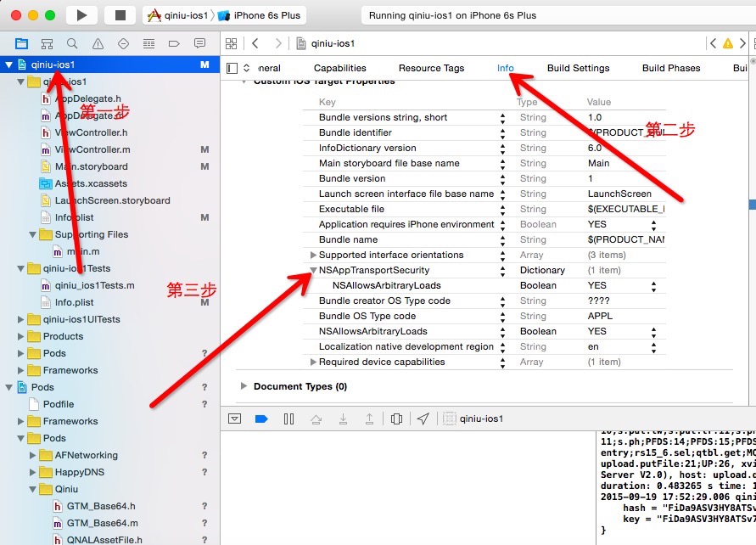Image resolution: width=756 pixels, height=545 pixels.
Task: Open the Podfile
Action: point(52,404)
